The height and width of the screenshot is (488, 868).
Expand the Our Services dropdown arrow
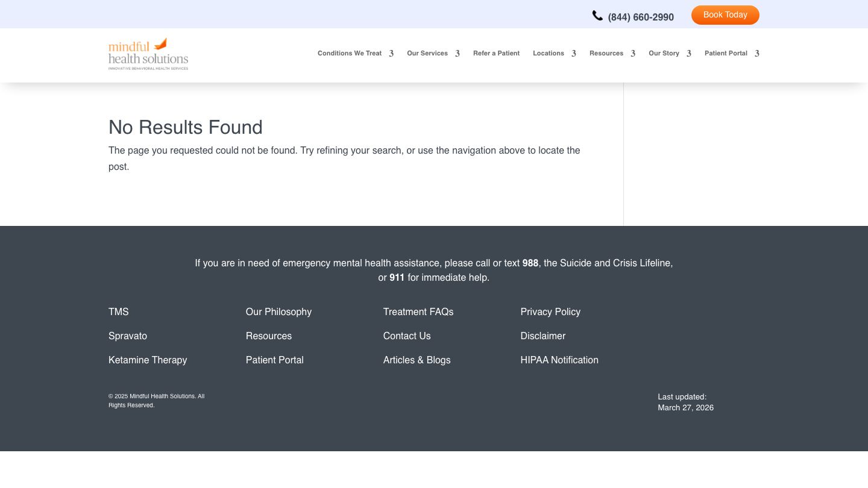click(458, 54)
